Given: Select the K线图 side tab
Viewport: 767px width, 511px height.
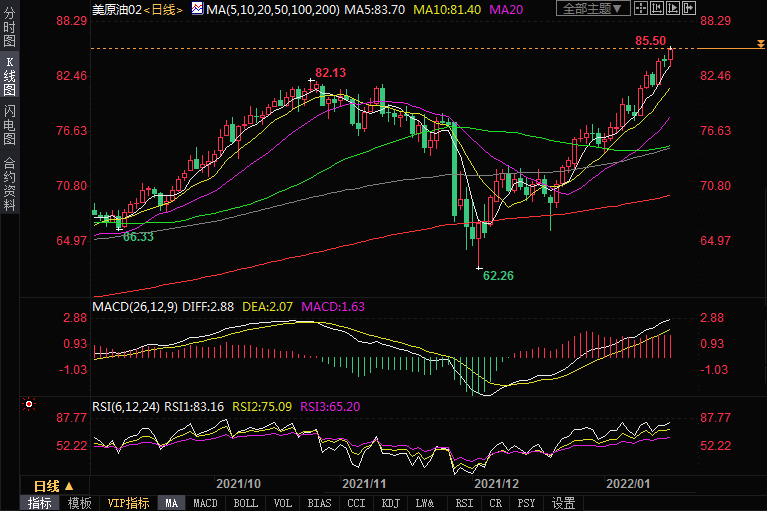Looking at the screenshot, I should click(10, 73).
